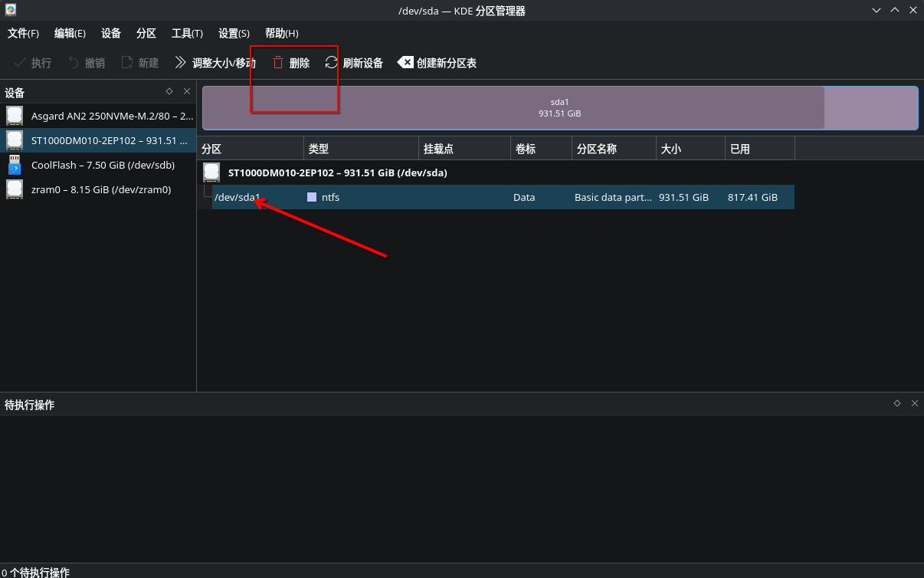The image size is (924, 578).
Task: Click 0 个待执行操作 status bar text
Action: (x=35, y=572)
